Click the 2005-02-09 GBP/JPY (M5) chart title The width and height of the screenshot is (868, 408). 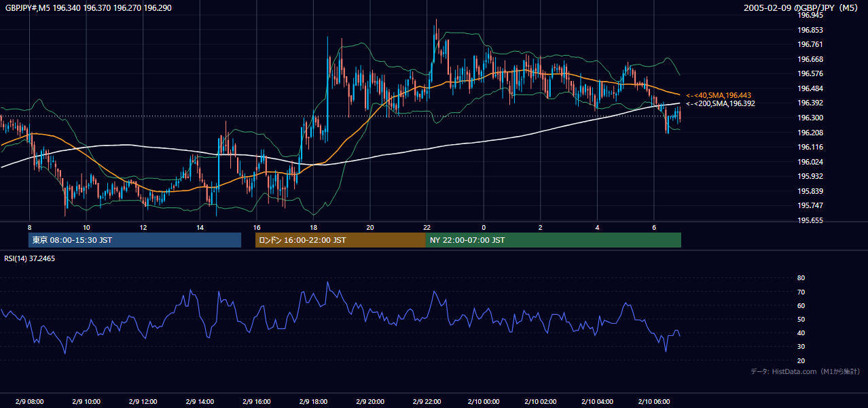click(x=802, y=7)
